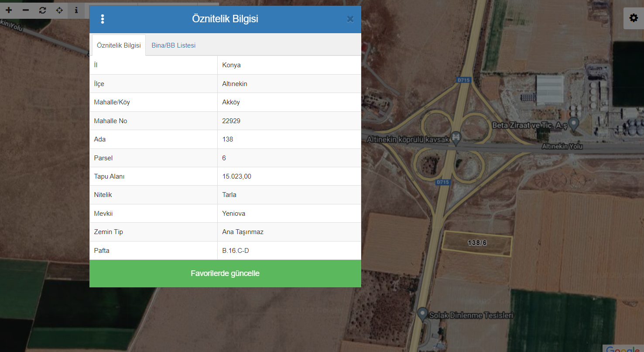Screen dimensions: 644x352
Task: Click the Google logo link on map
Action: tap(624, 349)
